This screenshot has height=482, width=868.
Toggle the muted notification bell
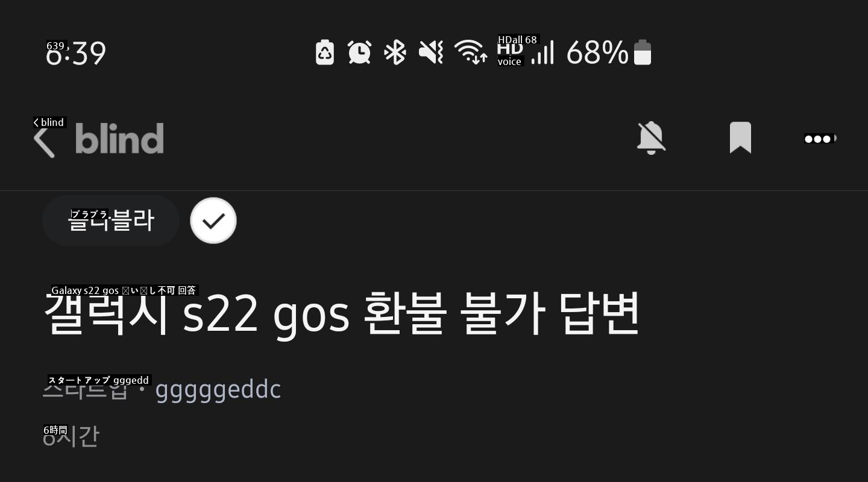[651, 137]
